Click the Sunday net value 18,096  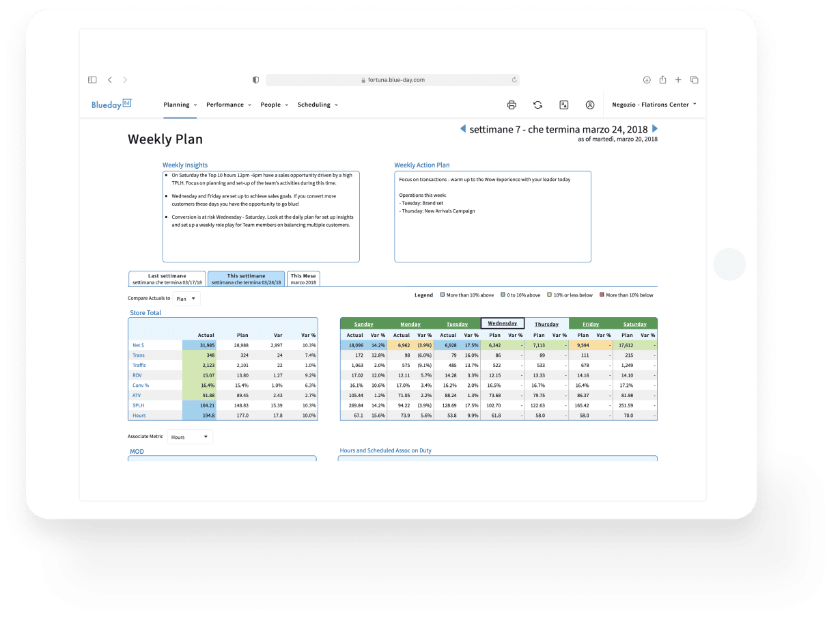(x=356, y=345)
